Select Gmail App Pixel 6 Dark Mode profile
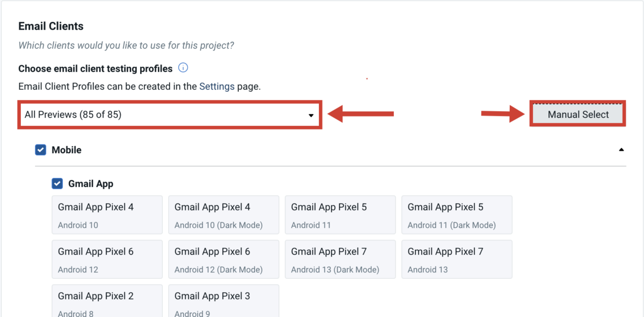 pos(223,259)
